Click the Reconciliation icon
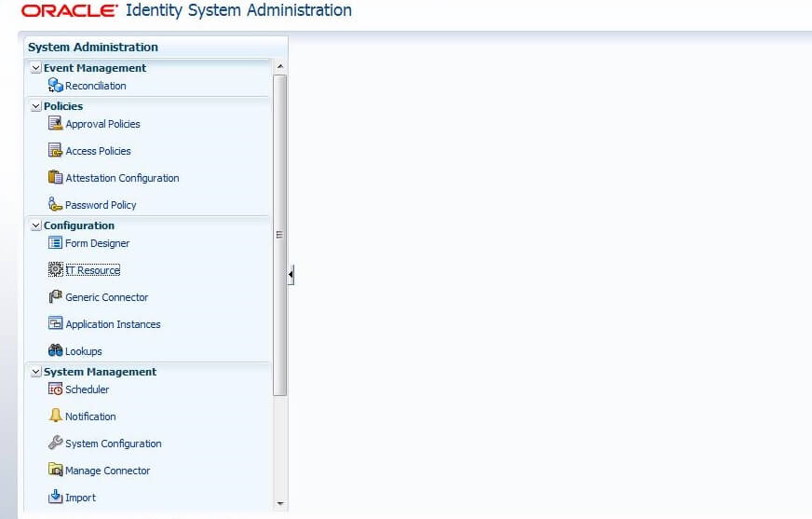 click(55, 86)
